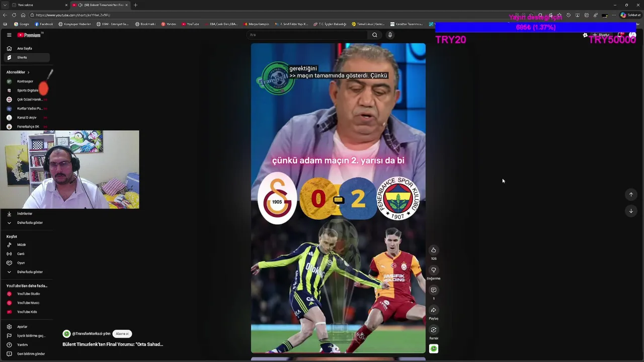Open Müzik in Keşfet section
Viewport: 644px width, 362px height.
[x=26, y=245]
